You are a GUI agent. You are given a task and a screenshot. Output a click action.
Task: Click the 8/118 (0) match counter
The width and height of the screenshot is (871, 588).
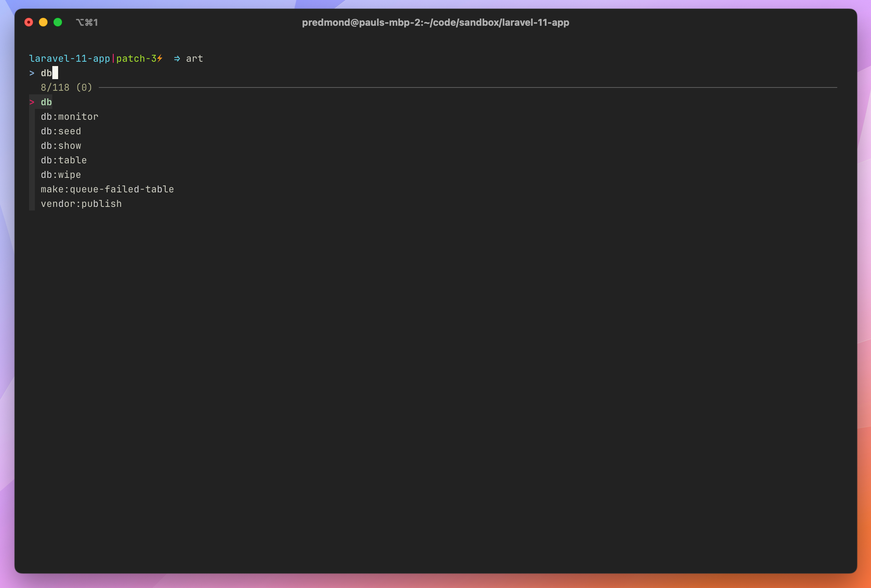point(66,87)
